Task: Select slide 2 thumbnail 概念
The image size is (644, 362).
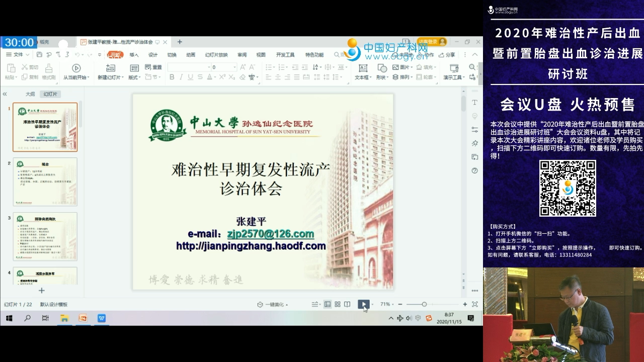Action: coord(45,182)
